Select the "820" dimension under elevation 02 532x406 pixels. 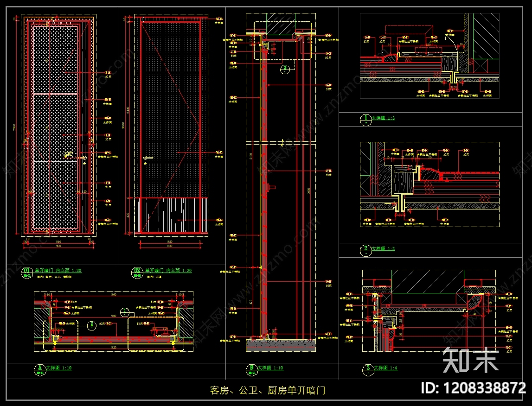[170, 242]
